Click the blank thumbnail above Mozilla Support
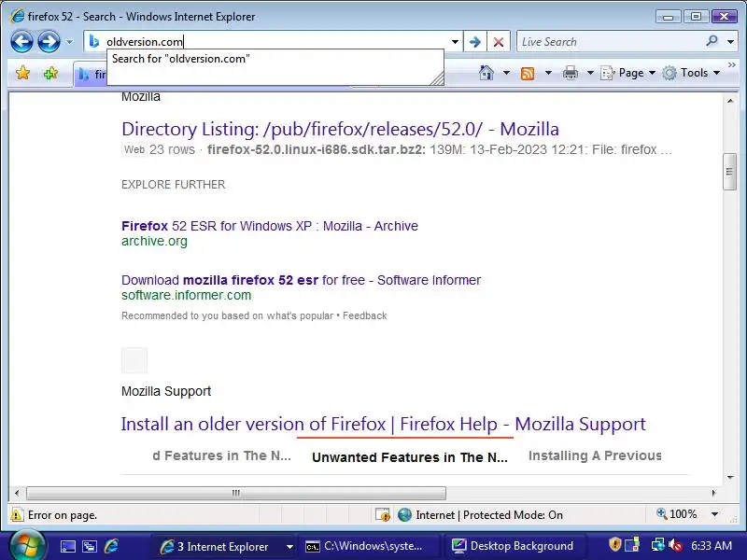The height and width of the screenshot is (560, 747). 134,360
